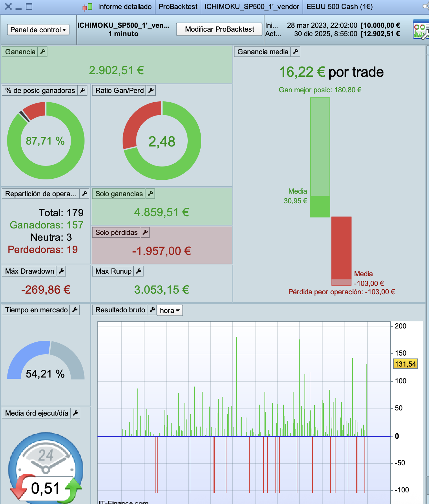
Task: Click the Modificar ProBacktest button
Action: point(219,29)
